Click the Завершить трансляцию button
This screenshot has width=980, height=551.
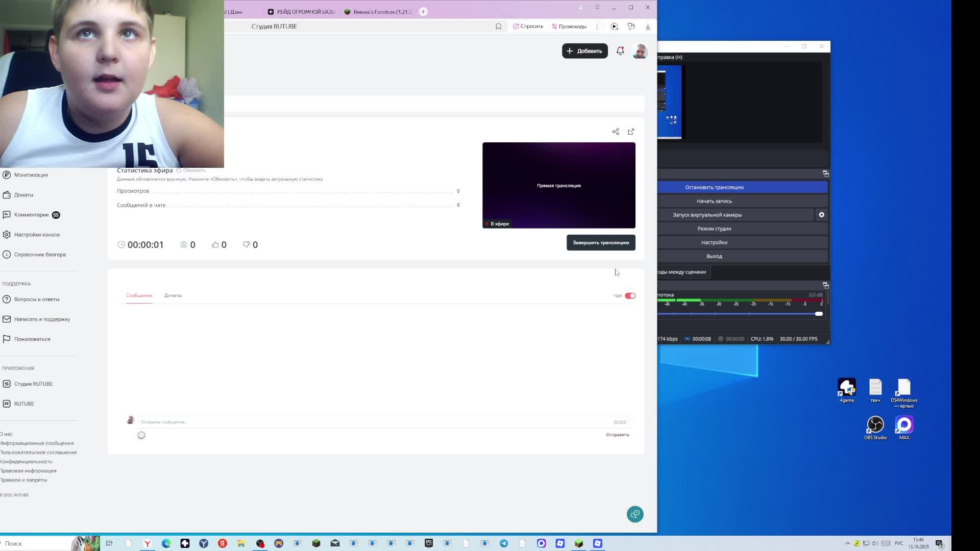point(601,243)
